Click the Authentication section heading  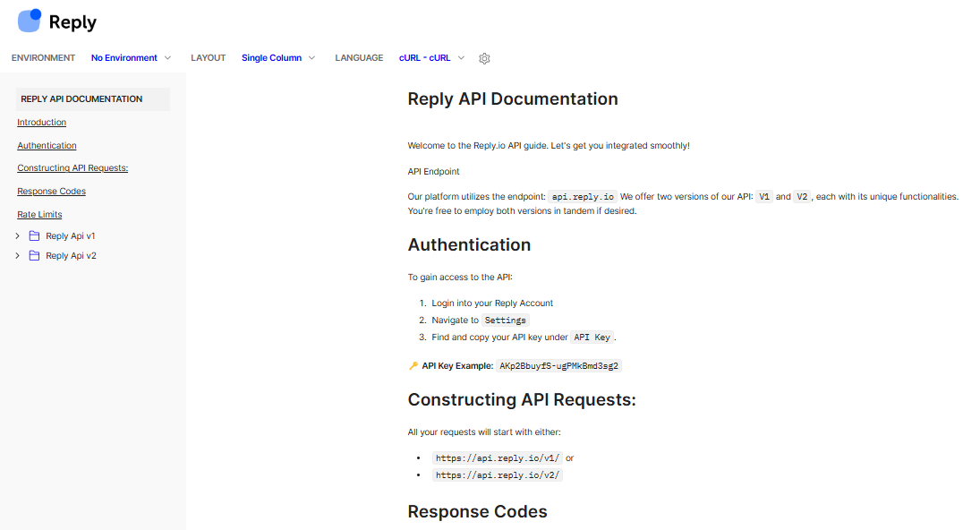(469, 245)
